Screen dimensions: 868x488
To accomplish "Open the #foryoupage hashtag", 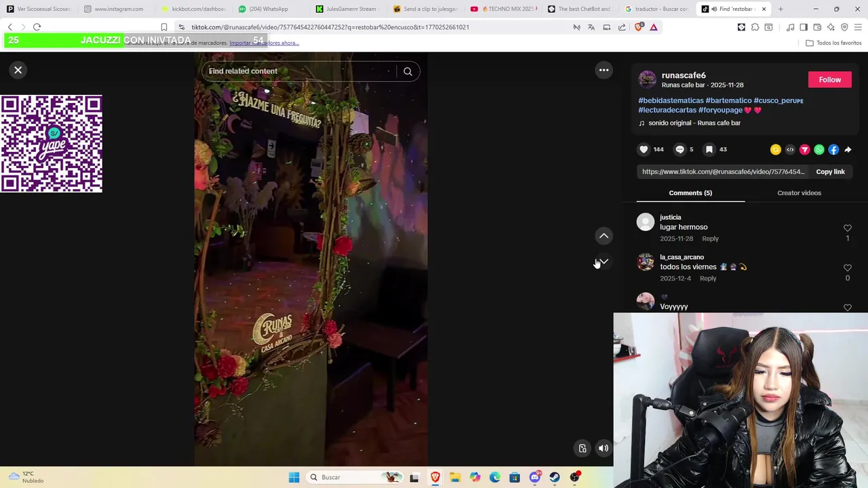I will tap(720, 110).
